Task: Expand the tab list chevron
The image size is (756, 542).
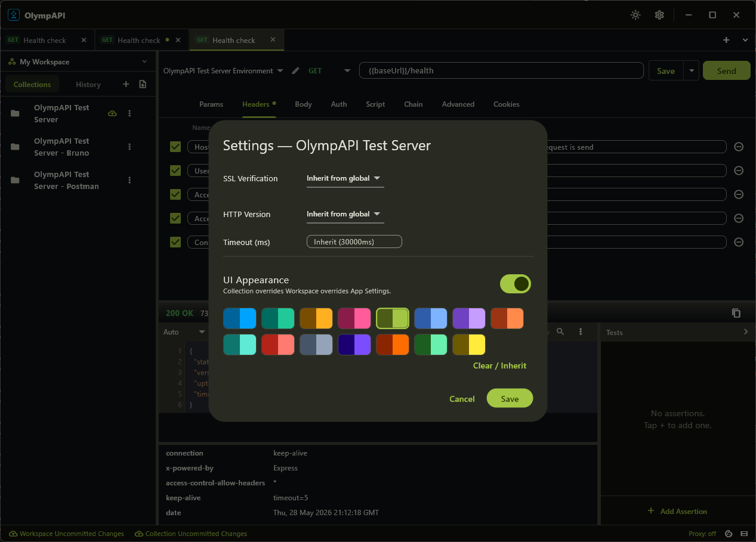Action: [x=745, y=40]
